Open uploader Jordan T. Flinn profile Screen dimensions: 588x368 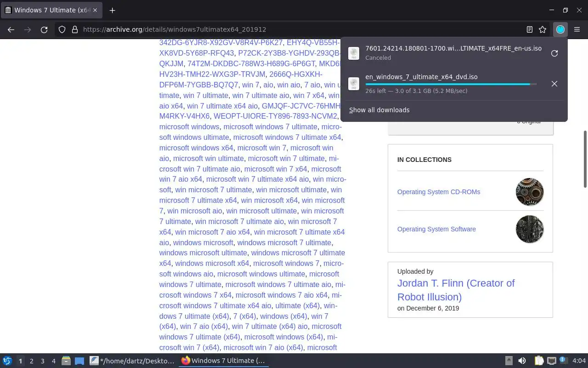pos(456,290)
